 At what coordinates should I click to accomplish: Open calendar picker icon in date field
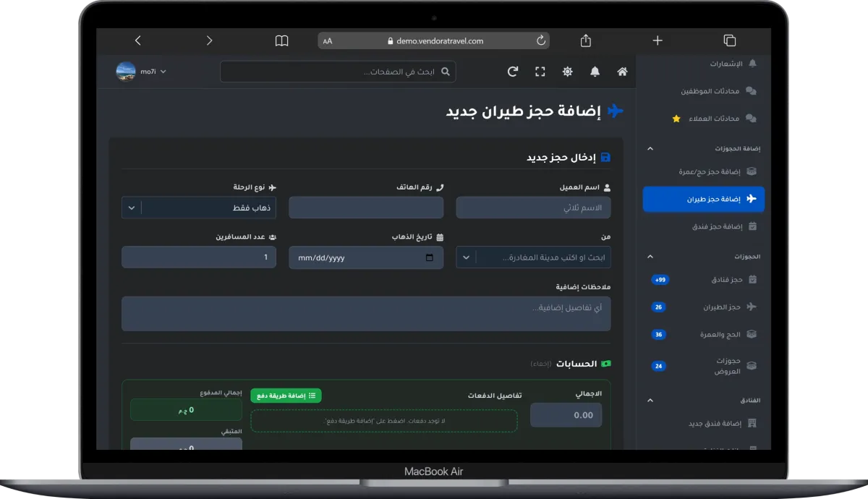point(430,257)
